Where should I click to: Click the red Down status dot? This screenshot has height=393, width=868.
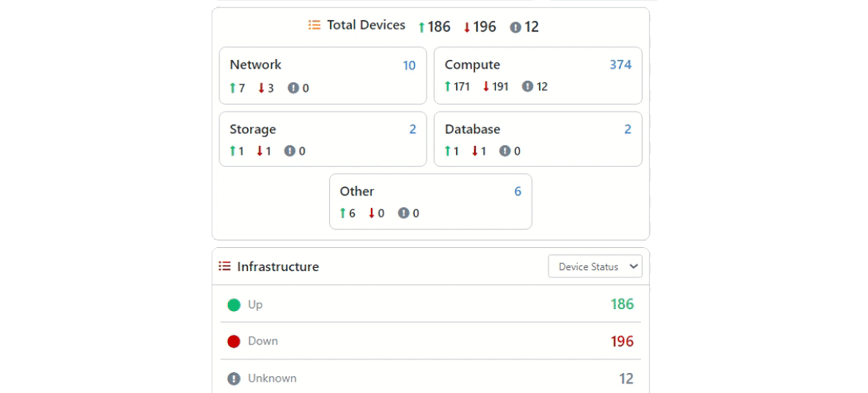pos(234,342)
